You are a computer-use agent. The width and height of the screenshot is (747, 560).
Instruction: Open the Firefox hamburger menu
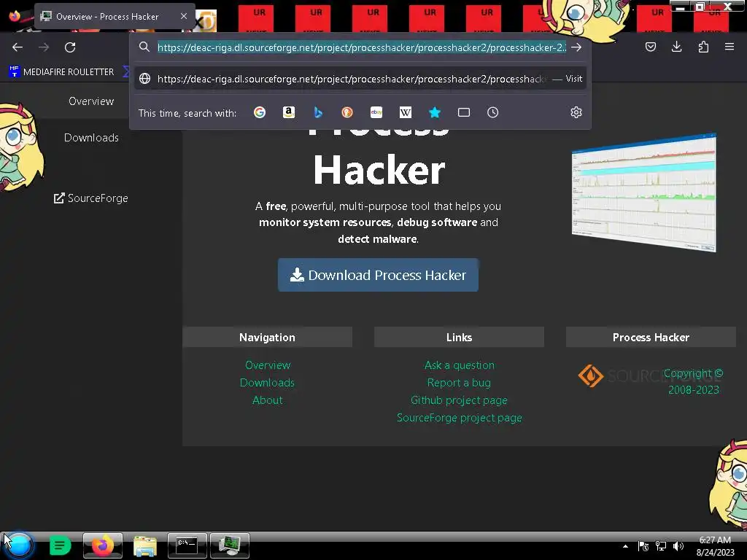[729, 47]
